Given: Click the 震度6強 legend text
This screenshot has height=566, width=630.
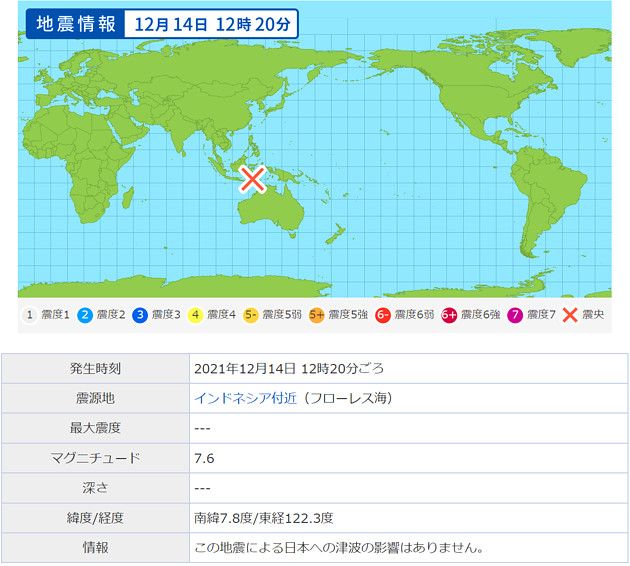Looking at the screenshot, I should click(x=480, y=315).
